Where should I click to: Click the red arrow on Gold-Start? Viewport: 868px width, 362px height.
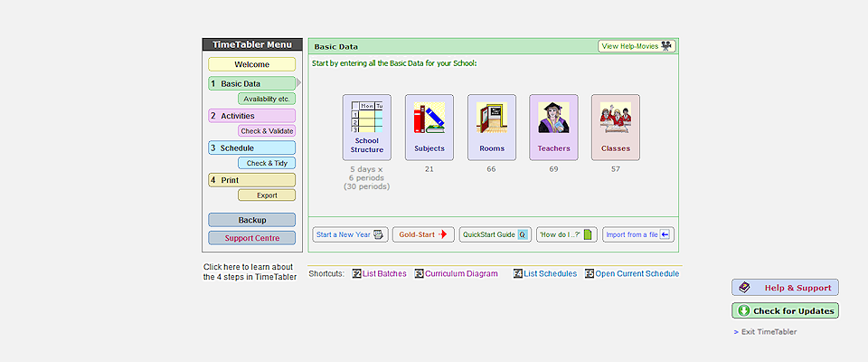click(442, 234)
